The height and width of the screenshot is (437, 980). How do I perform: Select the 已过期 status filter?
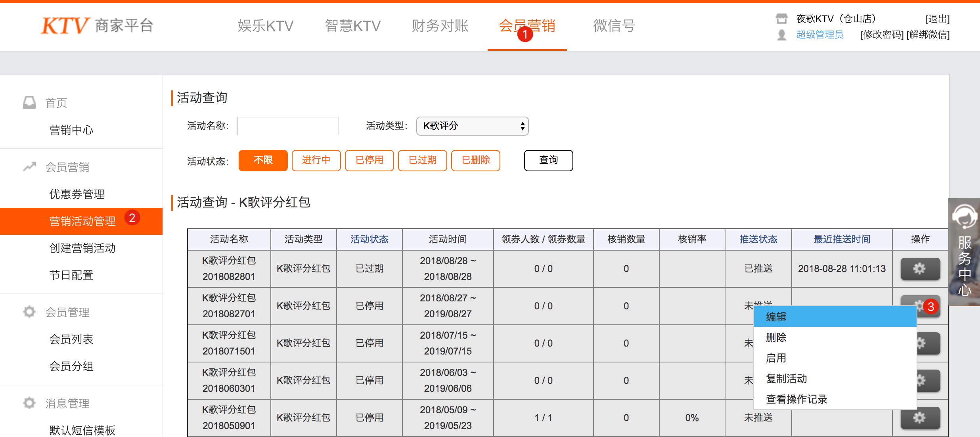422,160
